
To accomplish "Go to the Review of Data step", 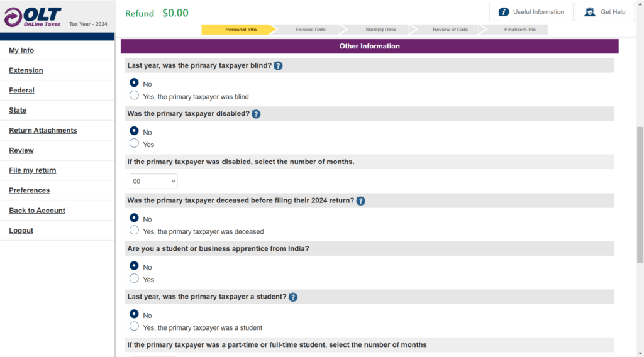I will [x=450, y=30].
